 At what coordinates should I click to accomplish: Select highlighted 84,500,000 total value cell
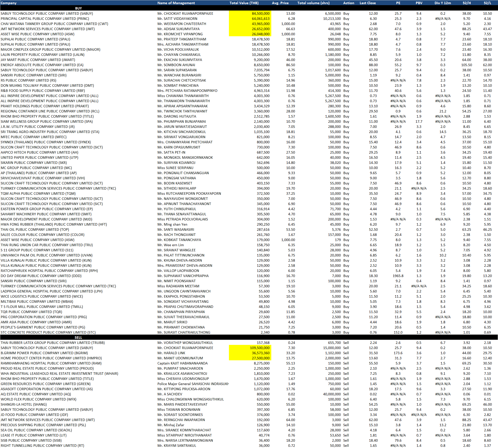coord(260,13)
